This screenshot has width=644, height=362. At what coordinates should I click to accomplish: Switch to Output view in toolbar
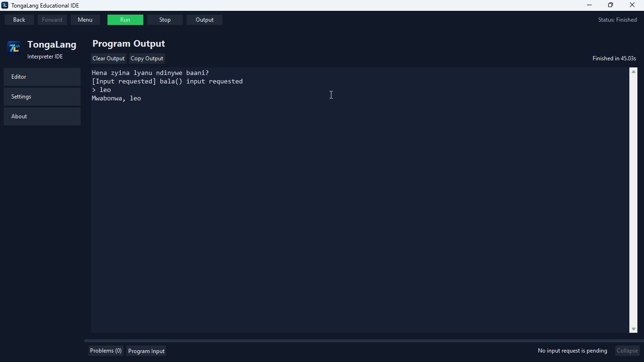pos(205,20)
